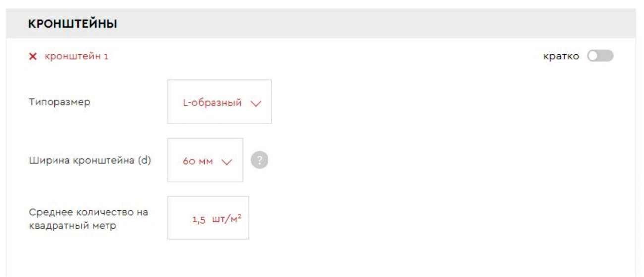Image resolution: width=644 pixels, height=277 pixels.
Task: Click the chevron beside L-образный
Action: [256, 104]
